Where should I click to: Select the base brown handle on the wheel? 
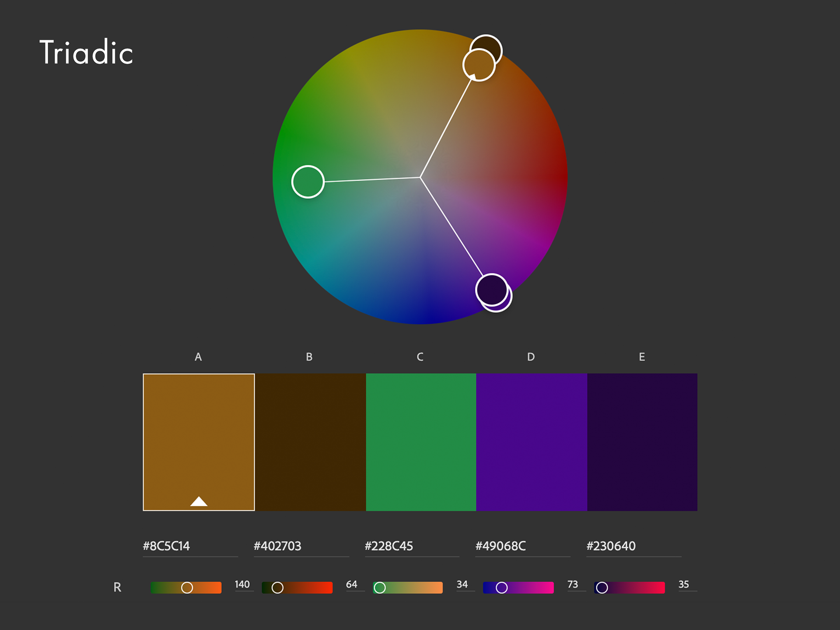tap(479, 65)
